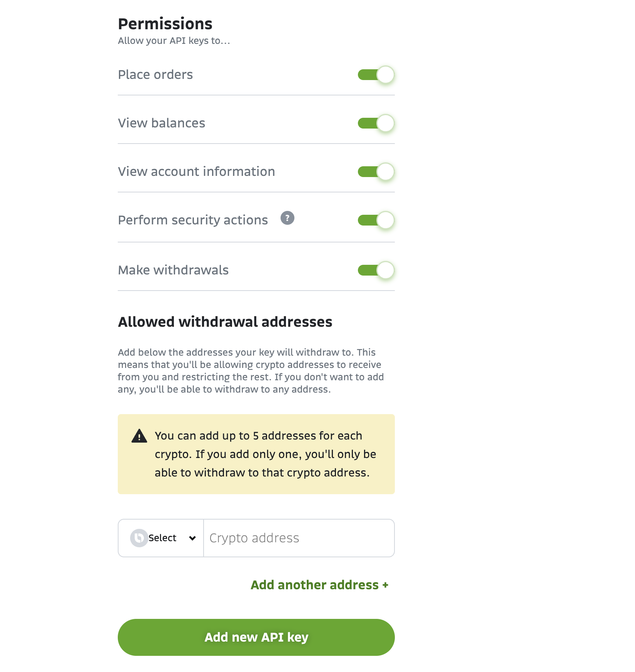Disable the Place orders permission
Image resolution: width=635 pixels, height=672 pixels.
[x=375, y=75]
